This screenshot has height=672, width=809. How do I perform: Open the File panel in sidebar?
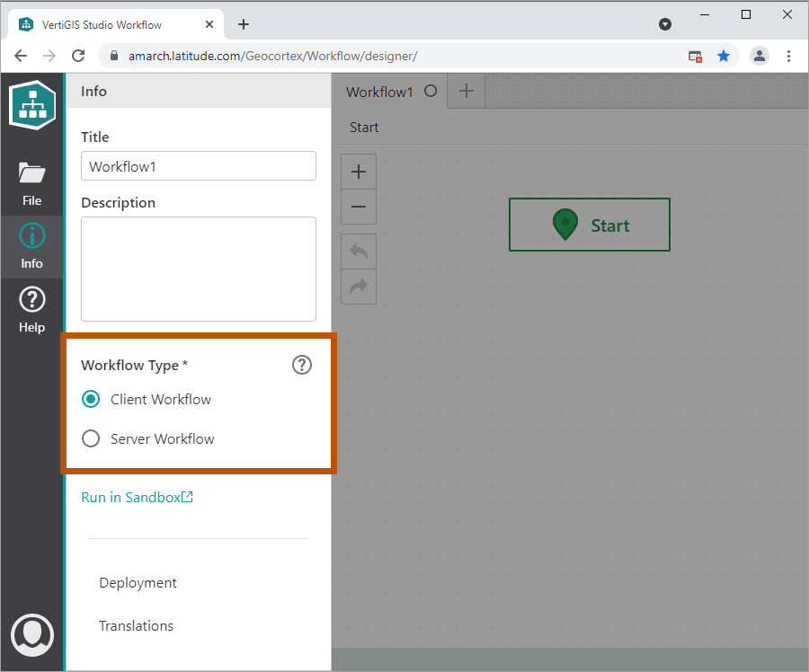31,183
